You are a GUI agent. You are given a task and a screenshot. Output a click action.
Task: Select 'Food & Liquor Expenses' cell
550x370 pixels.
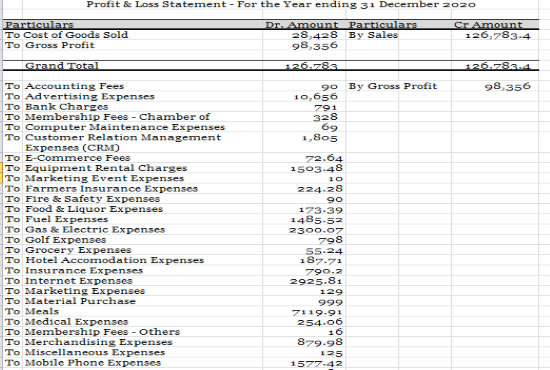coord(94,209)
